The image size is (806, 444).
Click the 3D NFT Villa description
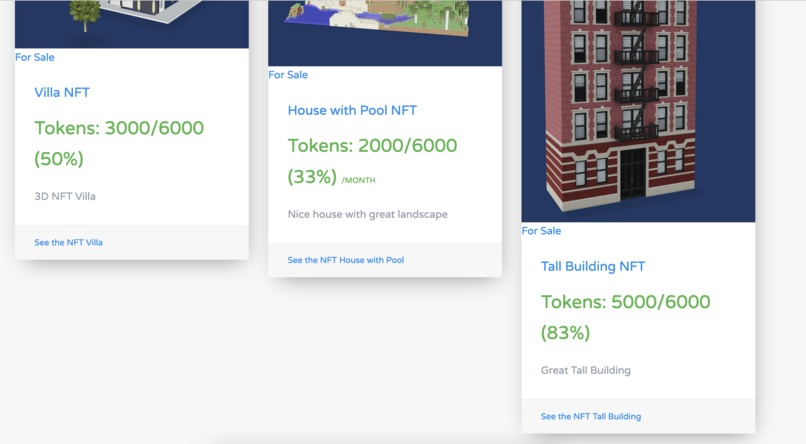pyautogui.click(x=65, y=196)
